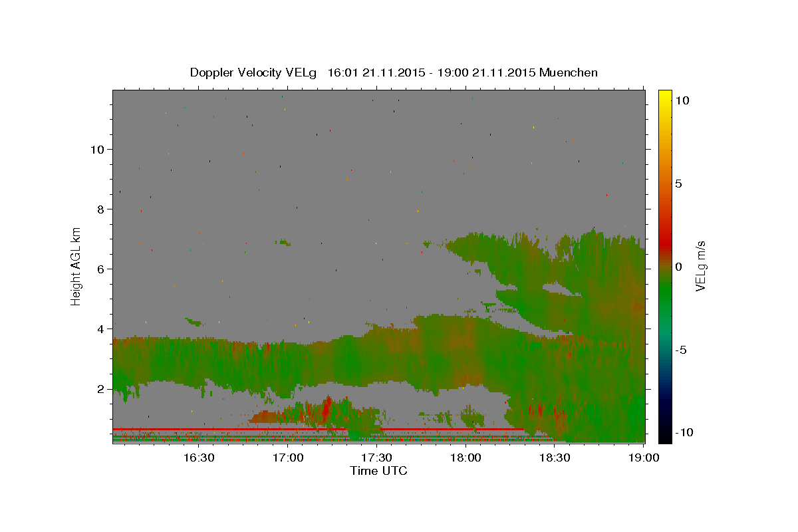Viewport: 798px width, 532px height.
Task: Click the 'Muenchen' location text in title
Action: coord(569,72)
